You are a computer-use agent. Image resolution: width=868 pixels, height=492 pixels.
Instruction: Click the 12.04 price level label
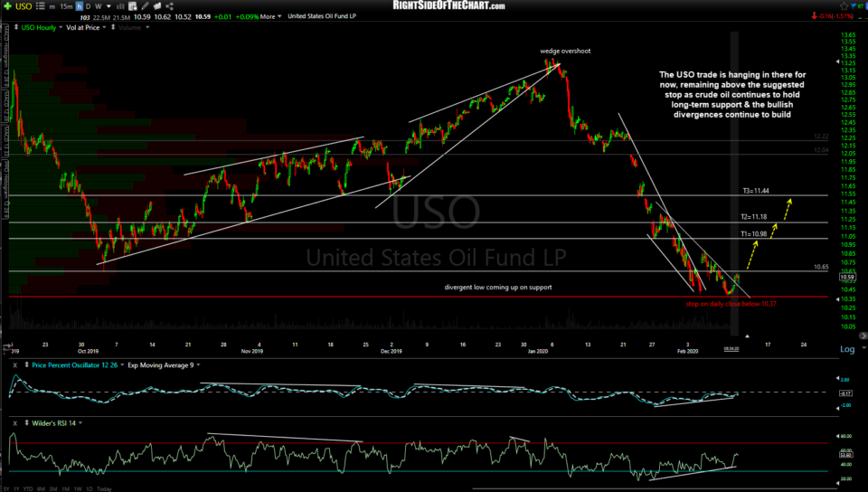pos(821,150)
